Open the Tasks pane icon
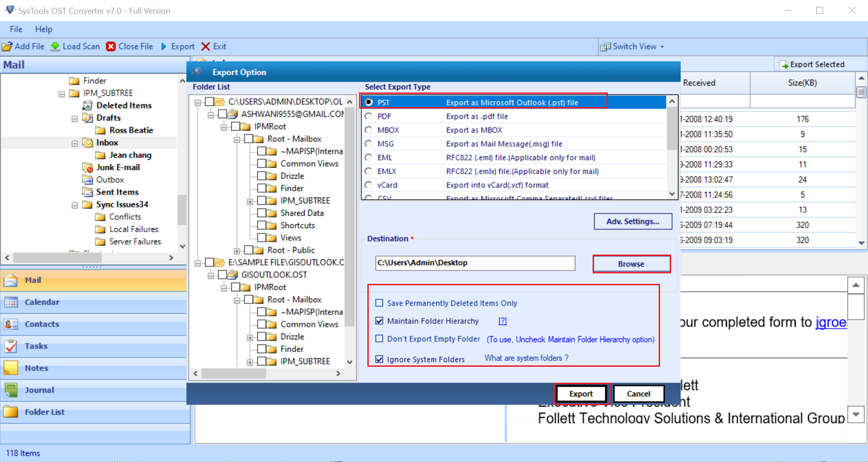 pyautogui.click(x=11, y=346)
